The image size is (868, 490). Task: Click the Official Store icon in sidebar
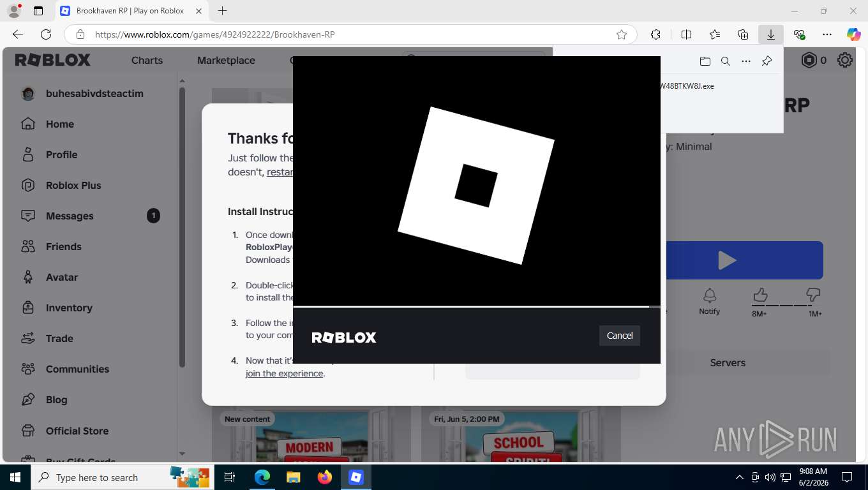(x=27, y=431)
